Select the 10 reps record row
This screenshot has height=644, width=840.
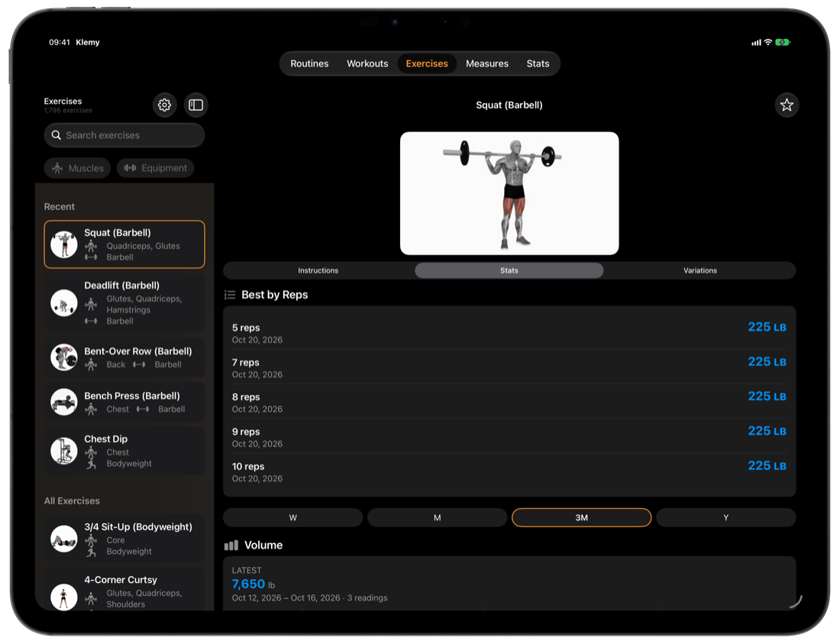[x=509, y=471]
